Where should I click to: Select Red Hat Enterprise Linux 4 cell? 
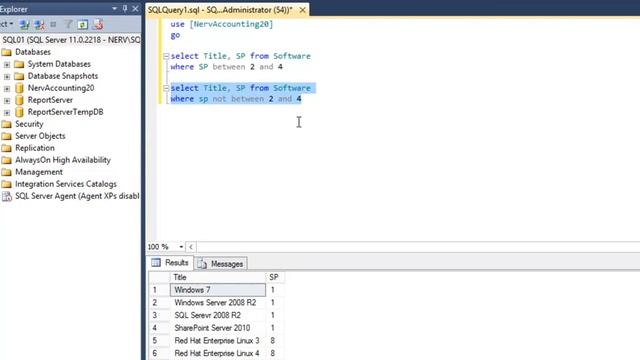click(x=218, y=353)
